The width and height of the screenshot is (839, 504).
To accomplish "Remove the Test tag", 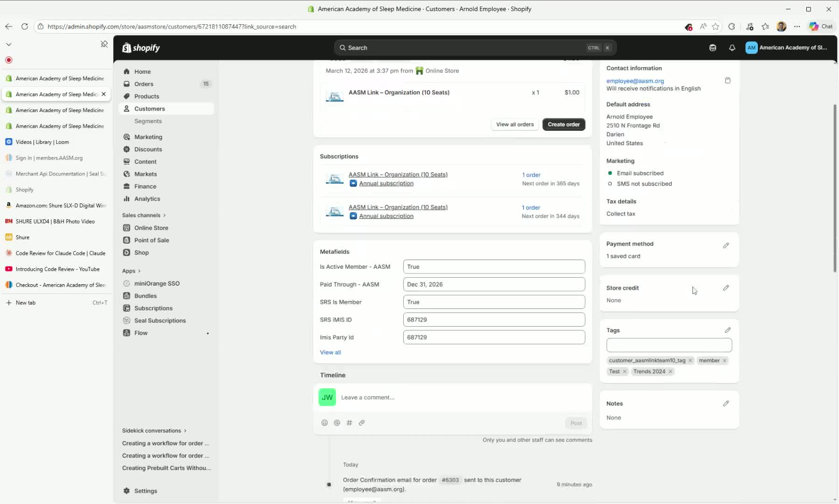I will [x=624, y=371].
